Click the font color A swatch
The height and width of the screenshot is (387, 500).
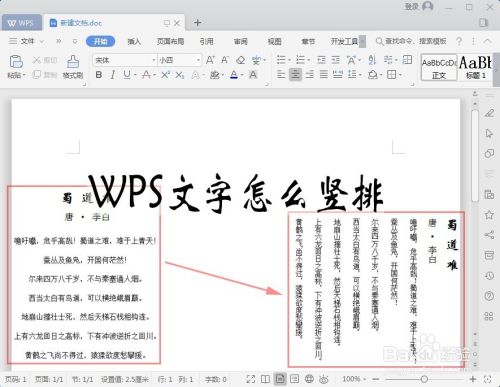tap(234, 74)
